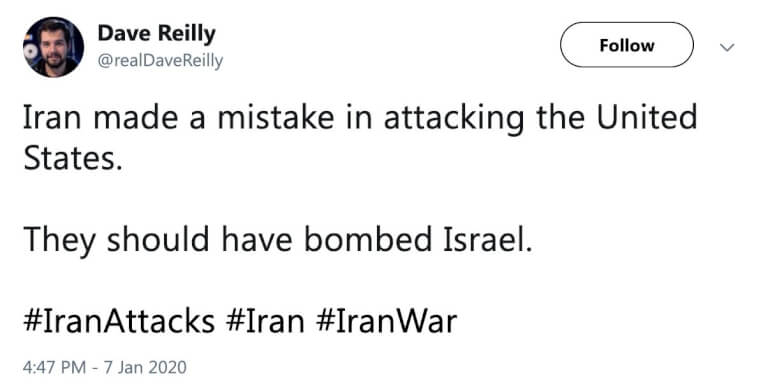The width and height of the screenshot is (768, 390).
Task: Select the bearded man avatar icon
Action: [x=53, y=47]
